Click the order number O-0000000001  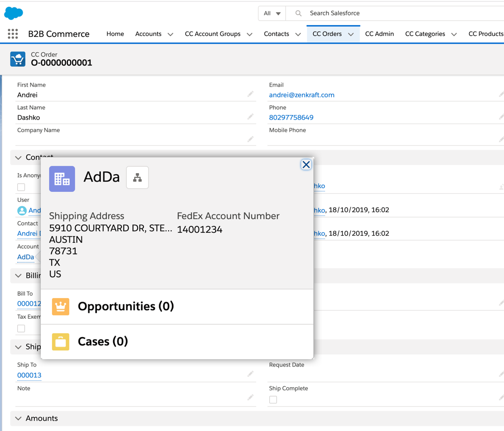pyautogui.click(x=61, y=62)
